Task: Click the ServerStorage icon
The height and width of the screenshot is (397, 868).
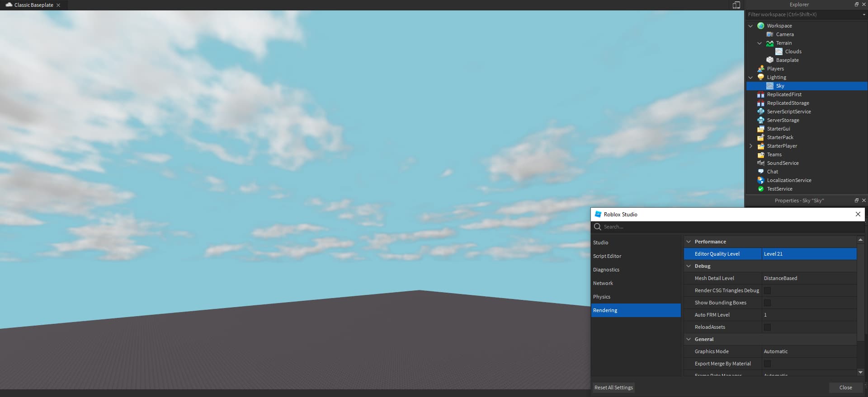Action: pyautogui.click(x=761, y=120)
